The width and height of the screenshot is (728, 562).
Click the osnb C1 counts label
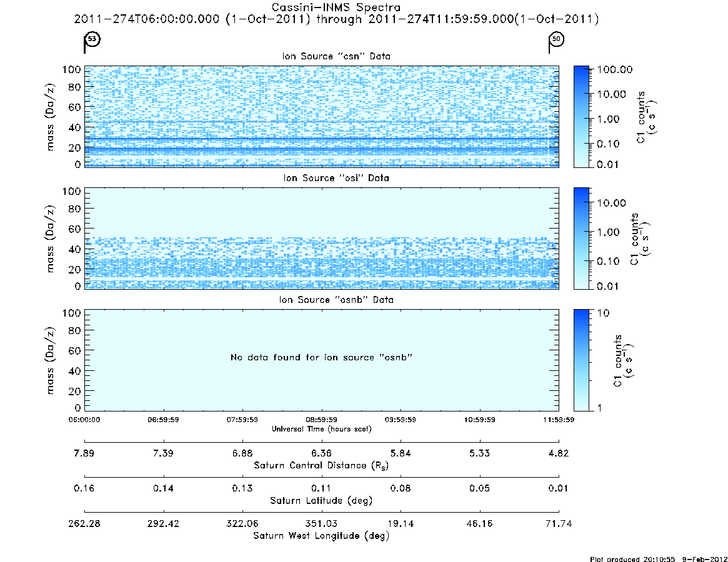click(x=623, y=360)
